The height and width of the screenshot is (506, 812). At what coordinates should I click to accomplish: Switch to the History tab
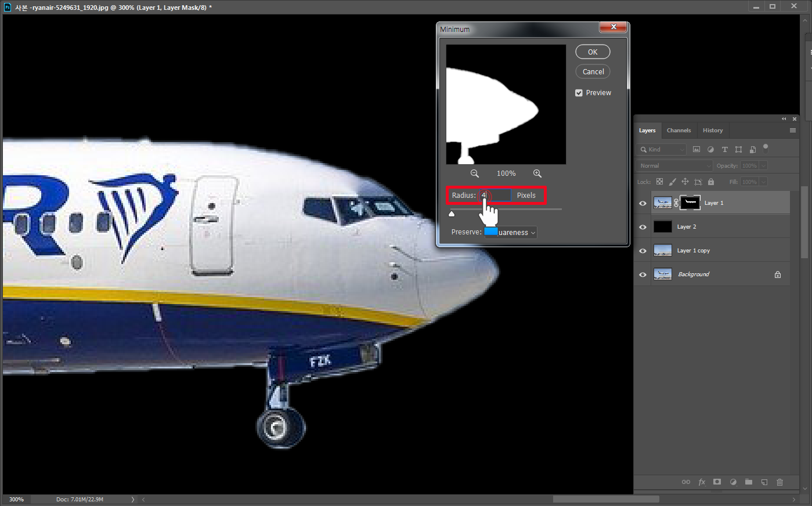[x=713, y=131]
